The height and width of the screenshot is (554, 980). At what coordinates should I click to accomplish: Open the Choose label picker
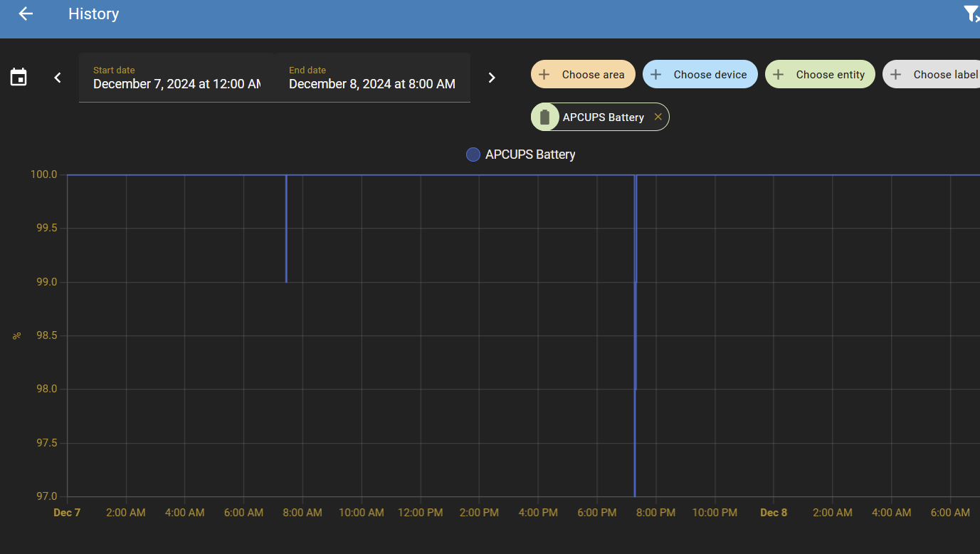[932, 74]
